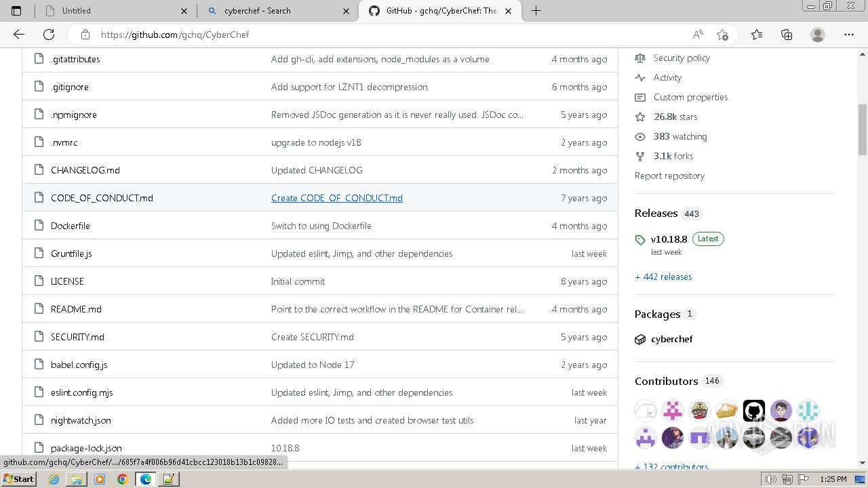Screen dimensions: 868x488
Task: View site information lock icon
Action: coord(85,35)
